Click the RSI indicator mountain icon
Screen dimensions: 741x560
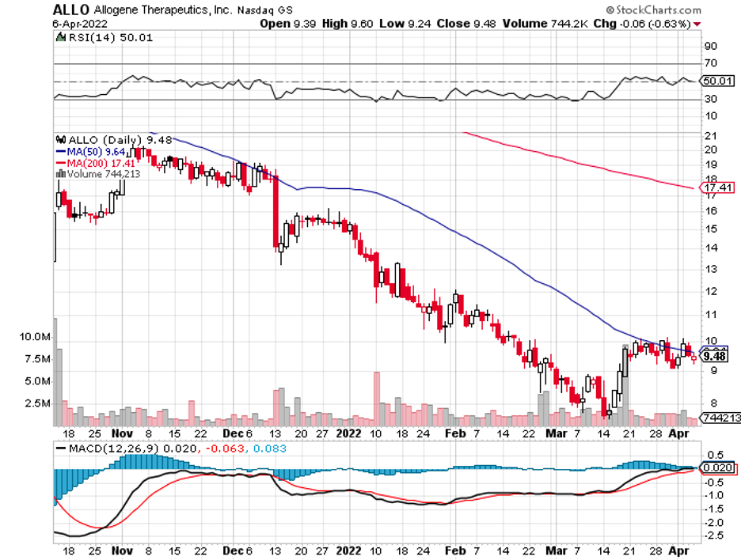(x=60, y=37)
